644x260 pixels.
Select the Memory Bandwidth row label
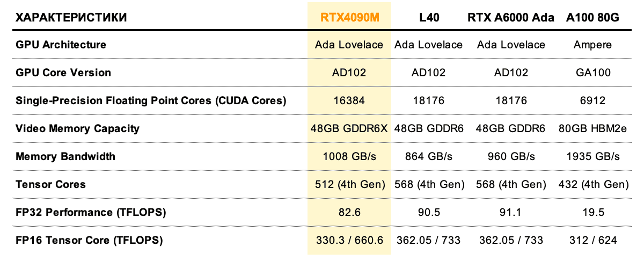coord(65,156)
